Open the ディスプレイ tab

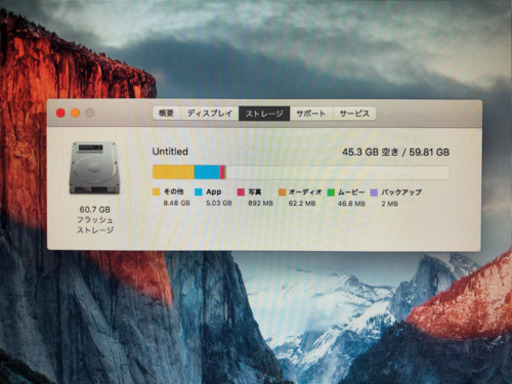(210, 113)
